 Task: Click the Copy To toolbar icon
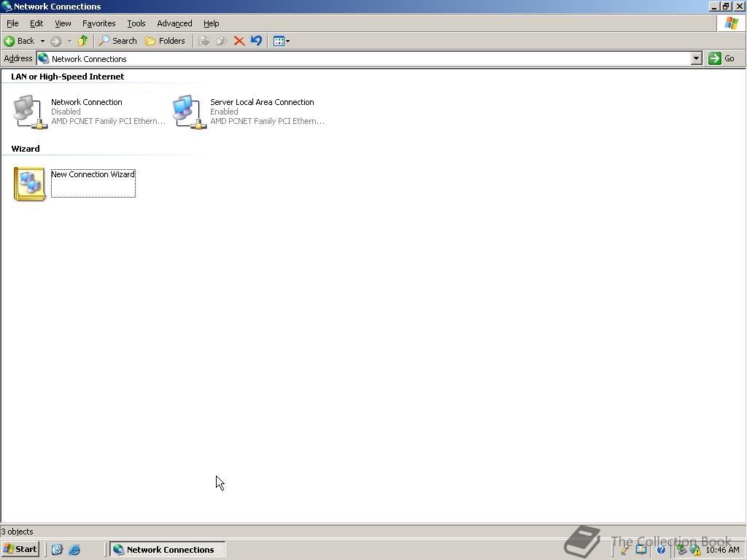tap(222, 41)
